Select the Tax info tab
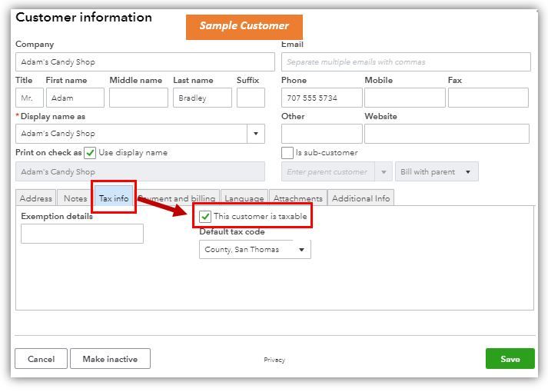548x392 pixels. click(x=114, y=198)
